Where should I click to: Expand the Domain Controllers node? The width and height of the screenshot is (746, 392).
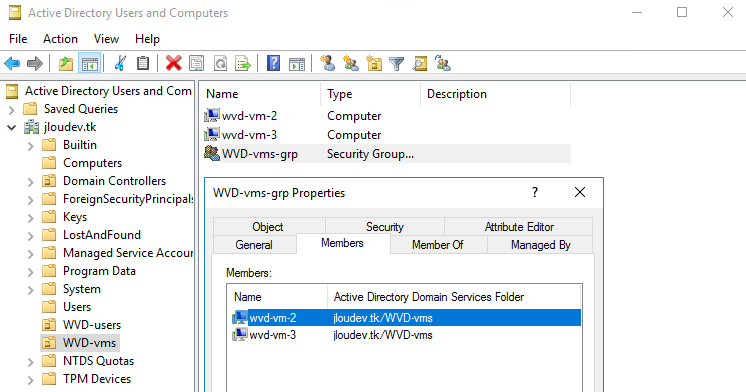pos(30,182)
